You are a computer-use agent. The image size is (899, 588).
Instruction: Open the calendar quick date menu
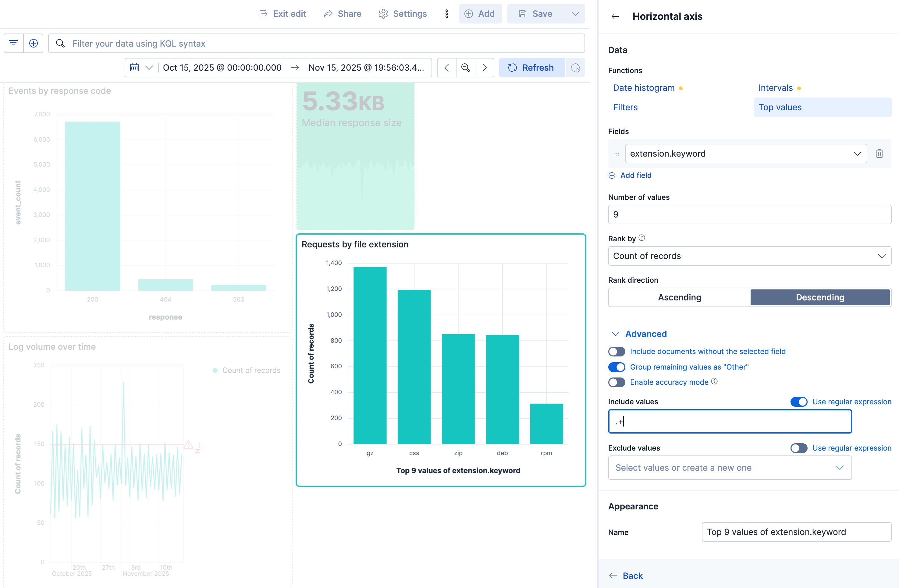(141, 68)
